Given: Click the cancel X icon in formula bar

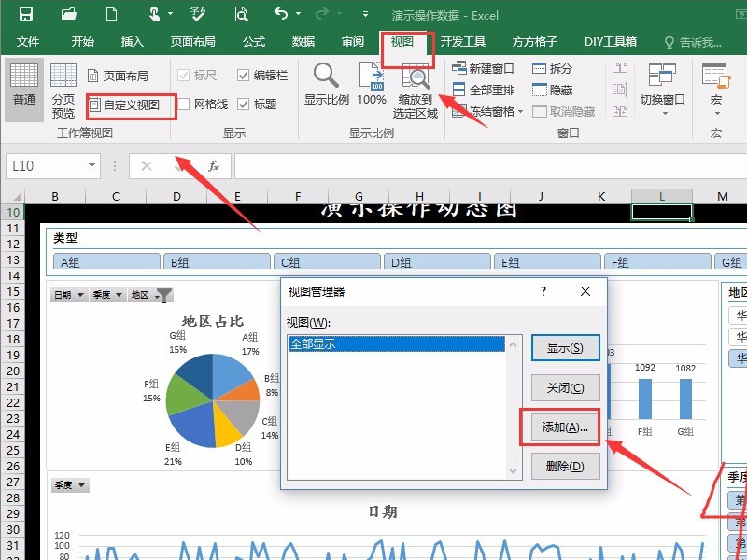Looking at the screenshot, I should pyautogui.click(x=147, y=166).
